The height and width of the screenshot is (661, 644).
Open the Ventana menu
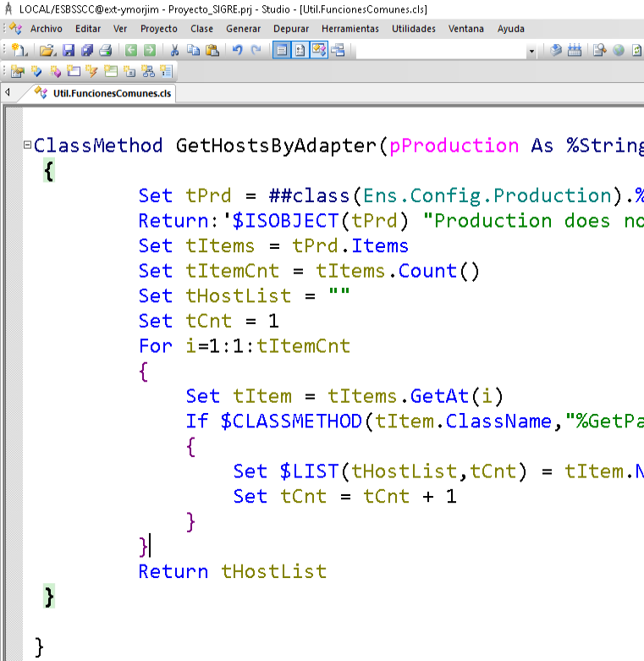[x=466, y=29]
